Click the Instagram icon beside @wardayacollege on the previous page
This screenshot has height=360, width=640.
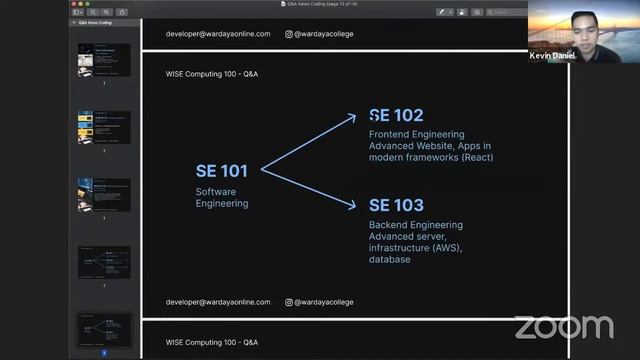click(x=289, y=34)
